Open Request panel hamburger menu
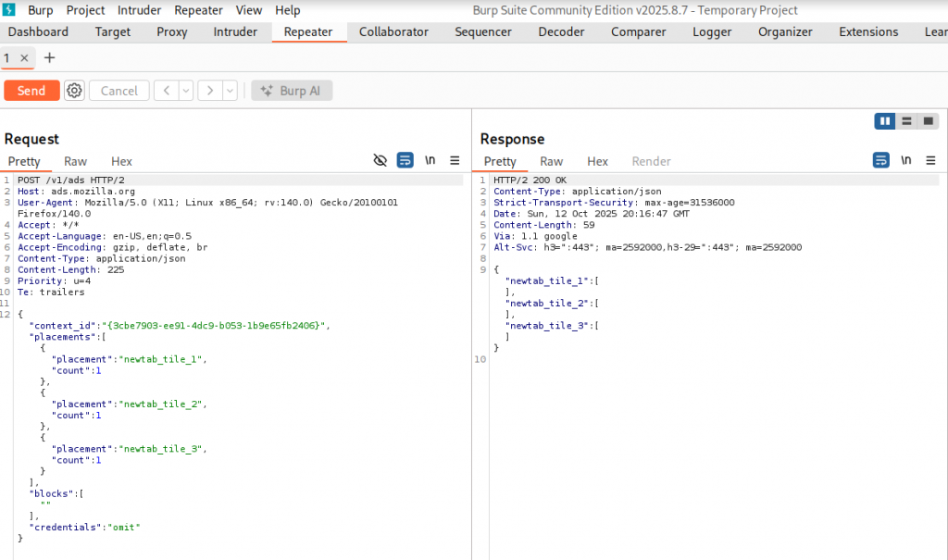948x560 pixels. coord(455,160)
